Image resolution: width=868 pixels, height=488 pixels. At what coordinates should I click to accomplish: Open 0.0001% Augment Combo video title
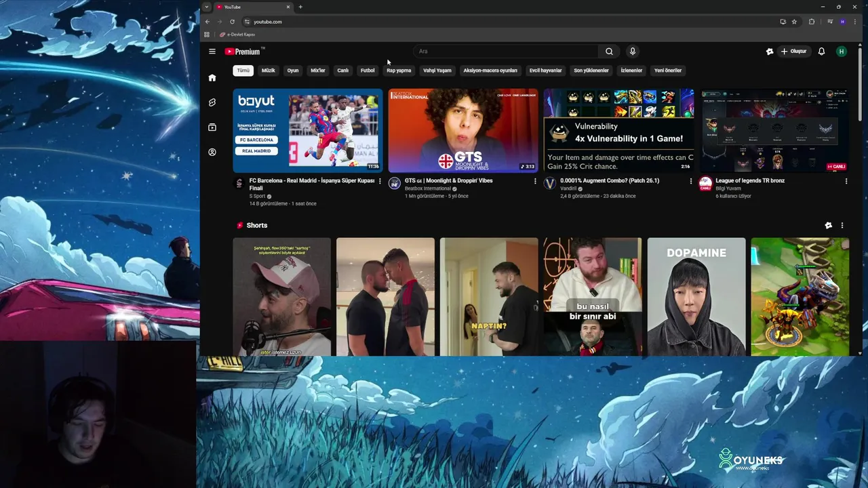(x=610, y=181)
